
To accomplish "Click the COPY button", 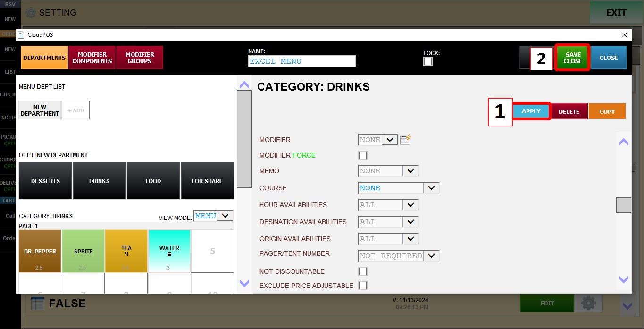I will [607, 111].
